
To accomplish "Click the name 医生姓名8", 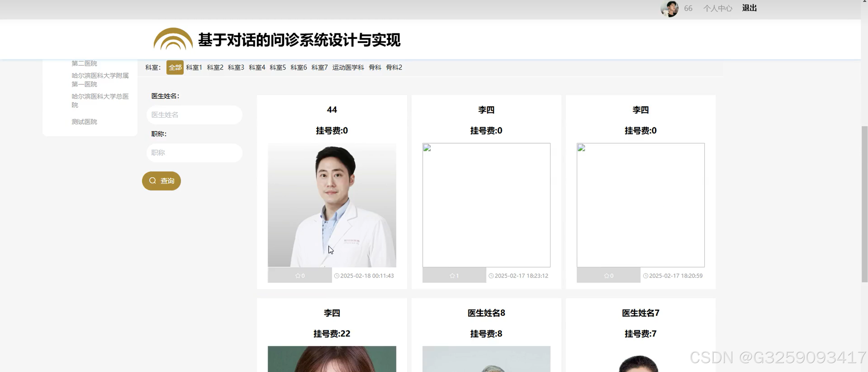I will tap(486, 313).
